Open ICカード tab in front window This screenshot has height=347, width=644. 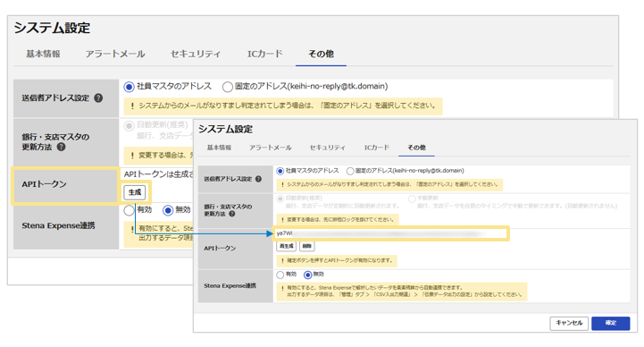(377, 148)
